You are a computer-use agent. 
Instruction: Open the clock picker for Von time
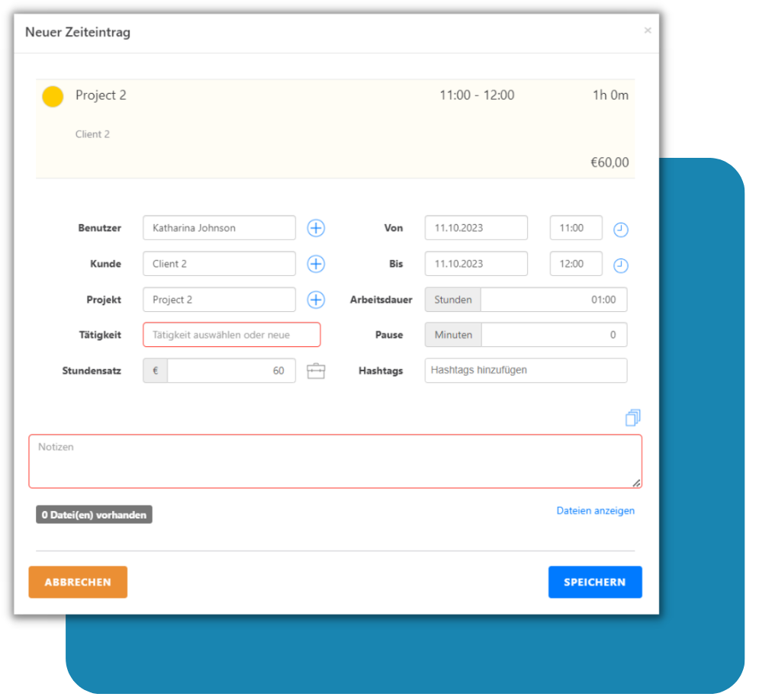tap(621, 229)
